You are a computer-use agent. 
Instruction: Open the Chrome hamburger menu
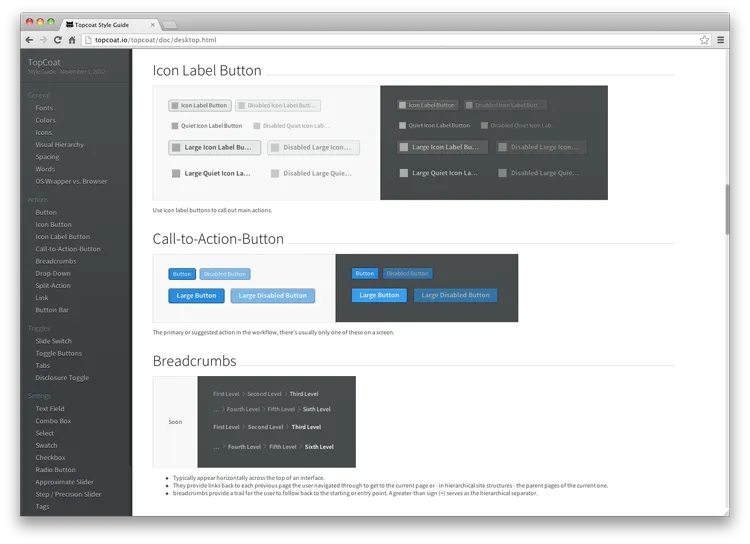(x=720, y=40)
